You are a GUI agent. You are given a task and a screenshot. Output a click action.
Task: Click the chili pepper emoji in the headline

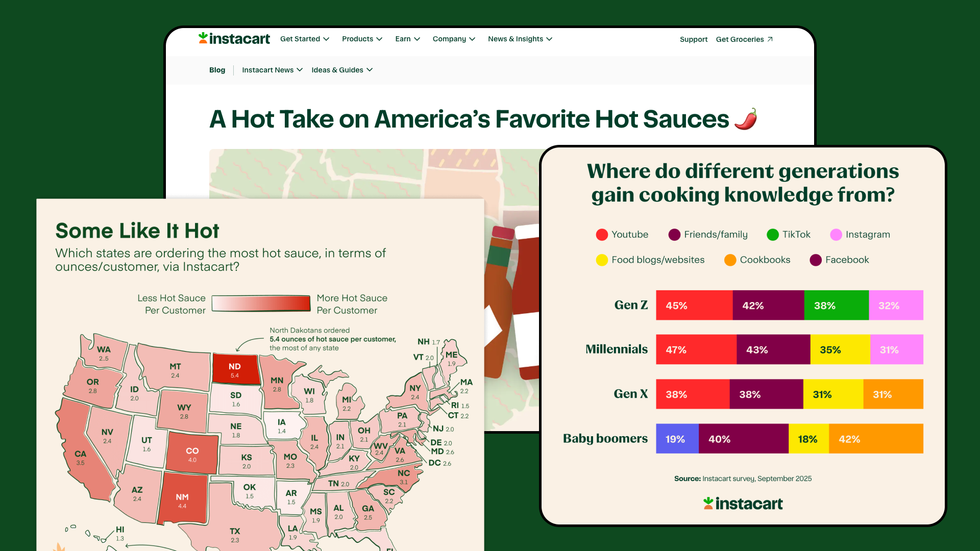click(745, 118)
